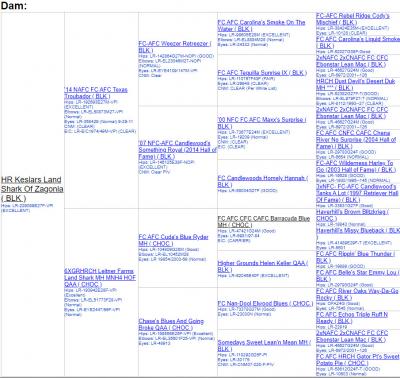Open '00 NFC FC AFC Maxx's Surprise link
The height and width of the screenshot is (378, 400).
[x=262, y=123]
